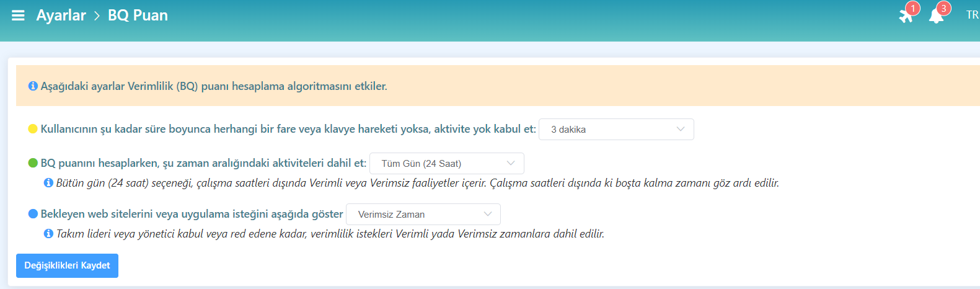Expand the 'Verimsiz Zaman' dropdown

click(423, 215)
